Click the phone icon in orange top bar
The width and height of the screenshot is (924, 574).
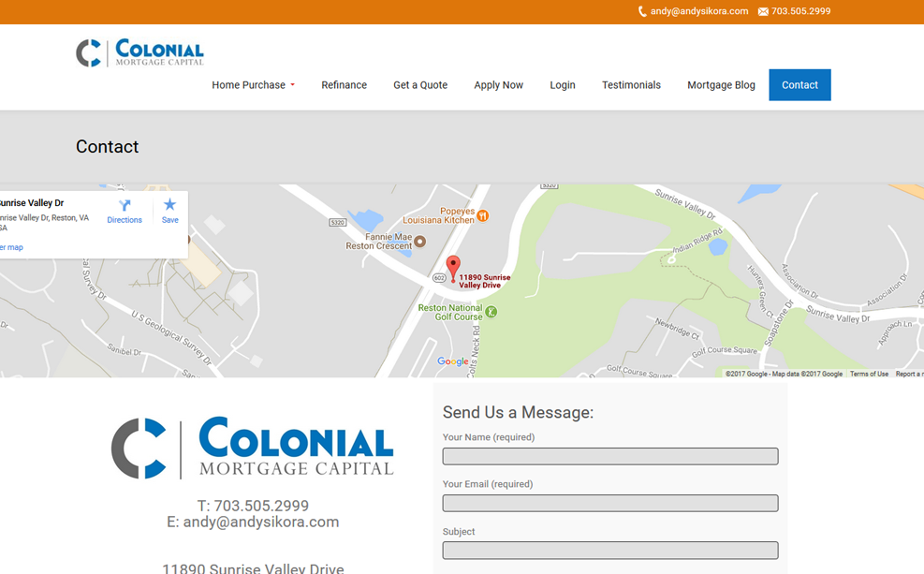tap(642, 11)
